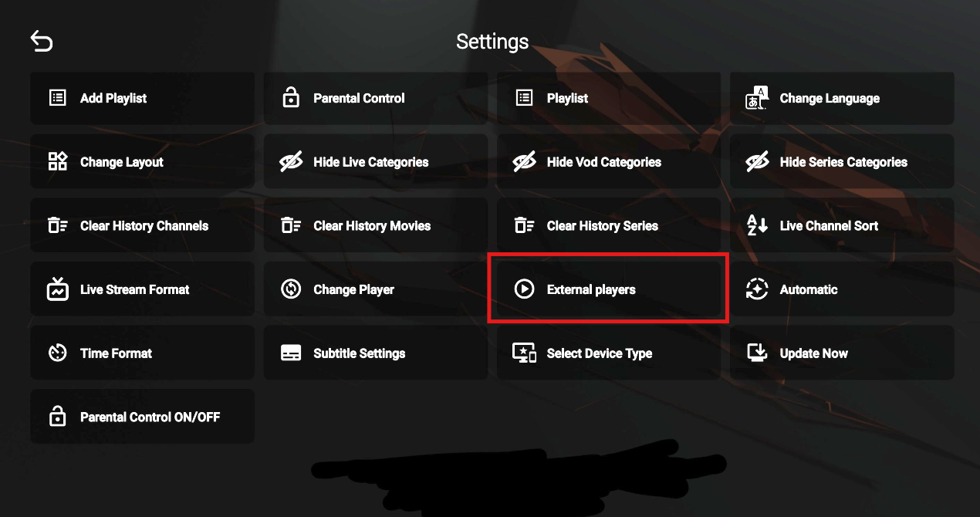
Task: Click the Add Playlist list icon
Action: (58, 98)
